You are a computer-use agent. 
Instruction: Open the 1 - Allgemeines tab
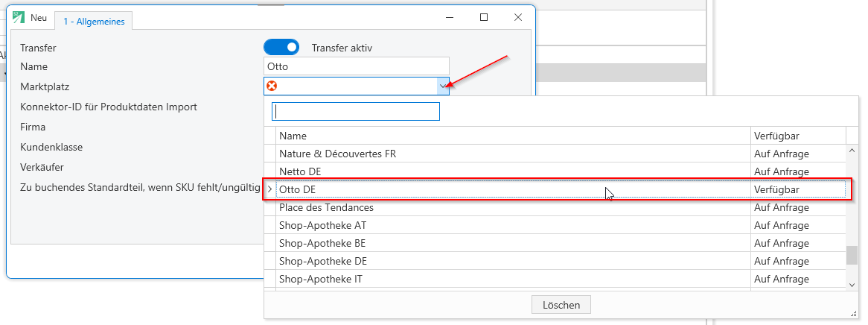click(x=94, y=22)
